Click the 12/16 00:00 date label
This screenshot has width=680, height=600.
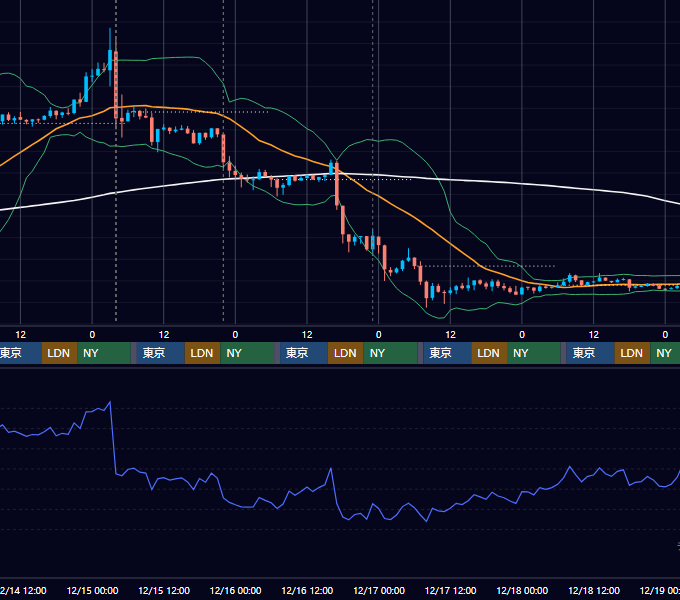click(x=235, y=590)
